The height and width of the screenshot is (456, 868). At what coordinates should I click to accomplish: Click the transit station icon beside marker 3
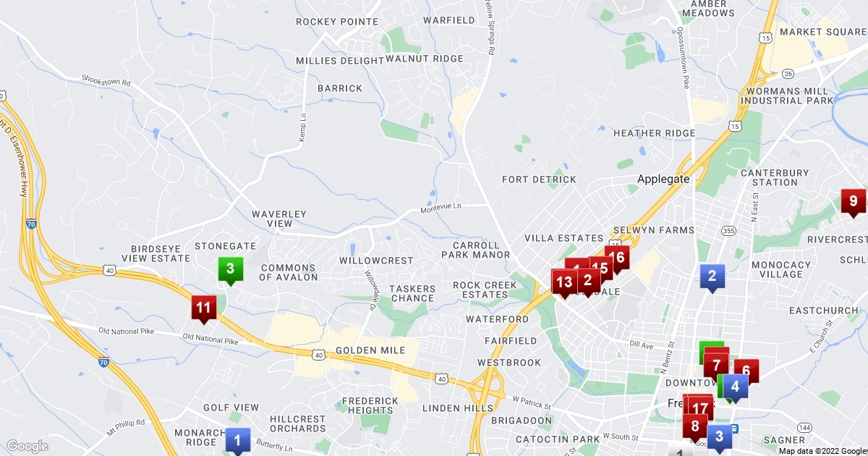click(x=735, y=428)
